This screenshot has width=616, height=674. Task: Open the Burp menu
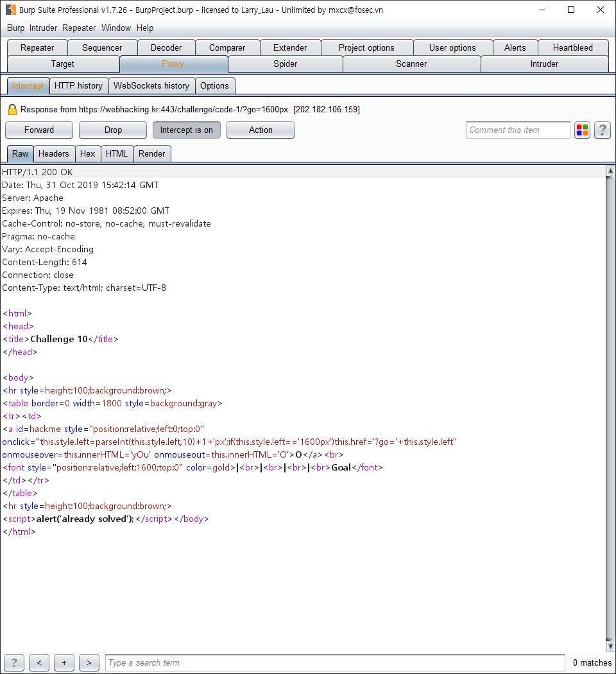pos(15,28)
